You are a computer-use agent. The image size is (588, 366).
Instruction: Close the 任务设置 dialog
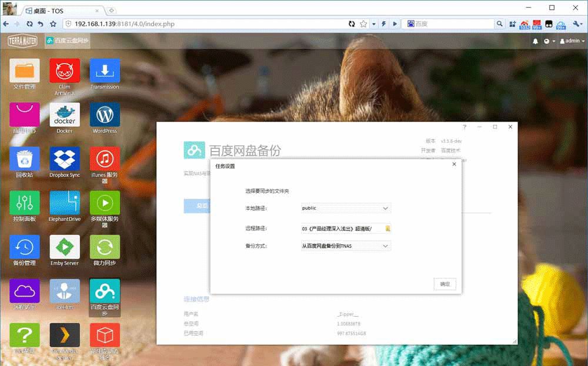click(454, 164)
